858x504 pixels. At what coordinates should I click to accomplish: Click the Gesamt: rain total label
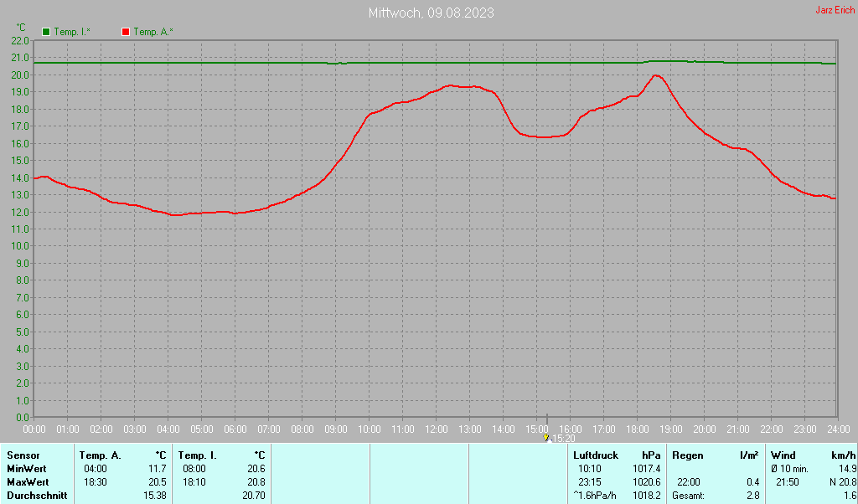pyautogui.click(x=689, y=496)
